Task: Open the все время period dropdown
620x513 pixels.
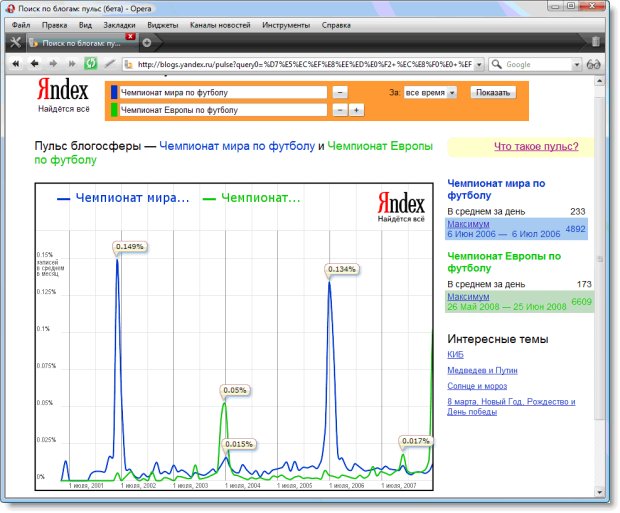Action: pyautogui.click(x=430, y=93)
